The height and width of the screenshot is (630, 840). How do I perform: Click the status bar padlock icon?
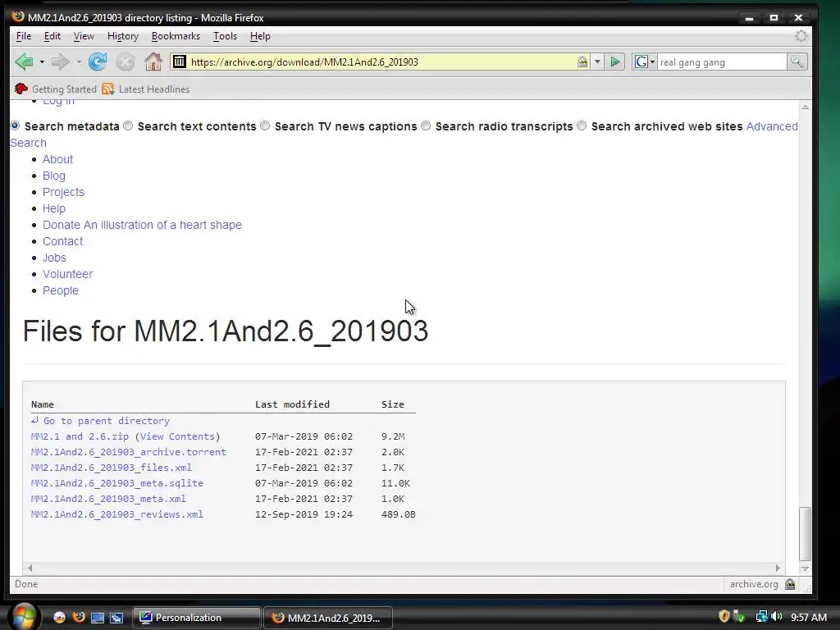(790, 584)
